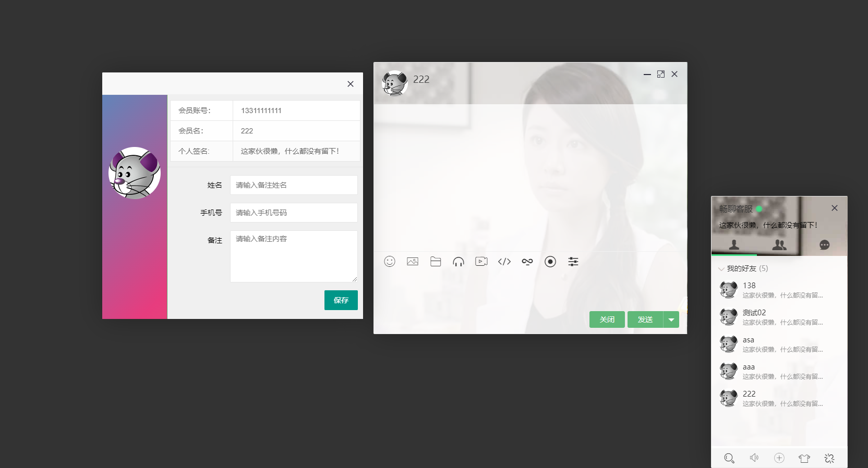Insert code with the code brackets icon
Image resolution: width=868 pixels, height=468 pixels.
pyautogui.click(x=504, y=262)
